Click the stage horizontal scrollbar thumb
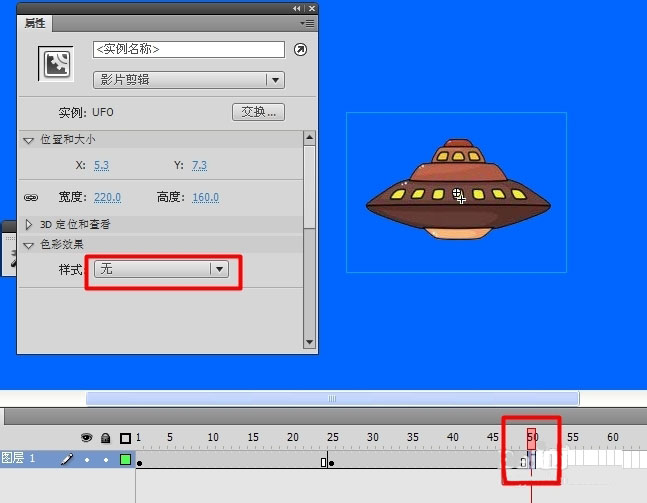 [x=333, y=399]
